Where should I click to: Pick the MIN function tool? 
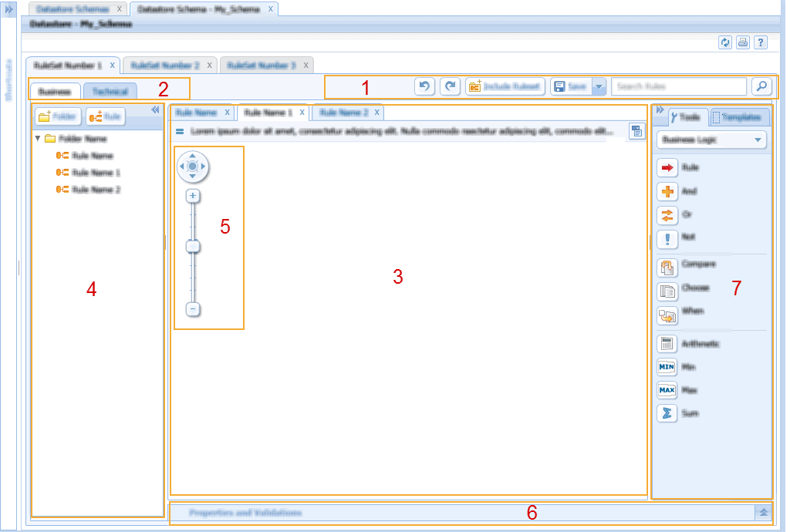coord(667,367)
